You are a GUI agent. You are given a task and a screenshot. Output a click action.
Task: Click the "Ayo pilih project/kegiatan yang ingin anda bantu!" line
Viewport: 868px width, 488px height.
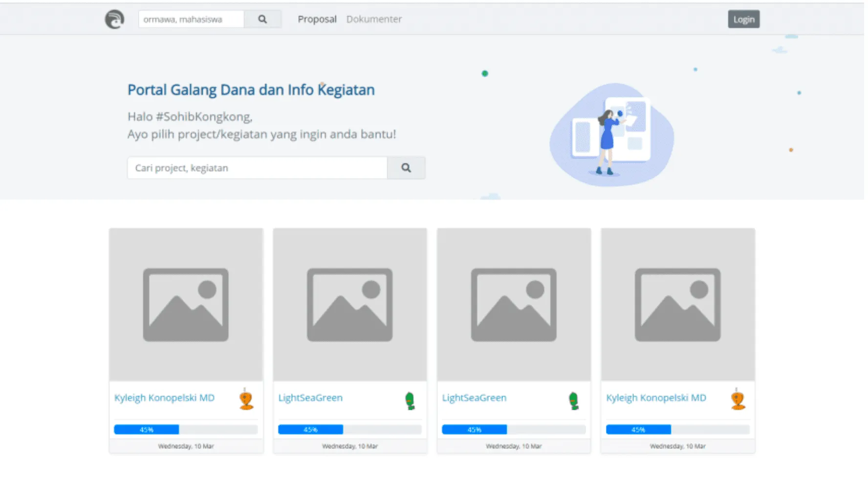[261, 134]
